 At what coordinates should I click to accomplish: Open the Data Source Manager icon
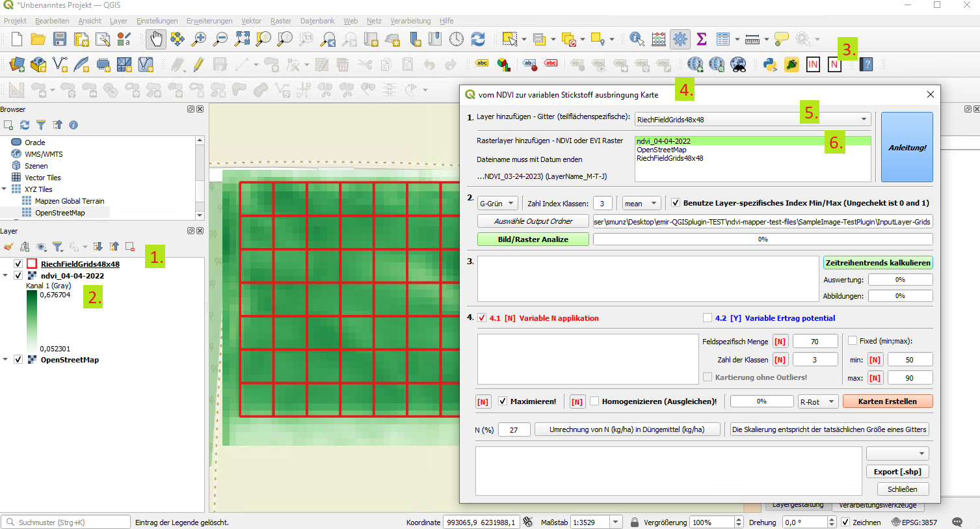17,64
